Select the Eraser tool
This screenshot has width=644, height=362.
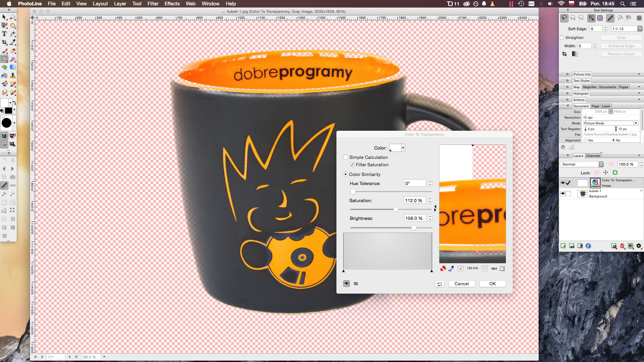[x=13, y=51]
